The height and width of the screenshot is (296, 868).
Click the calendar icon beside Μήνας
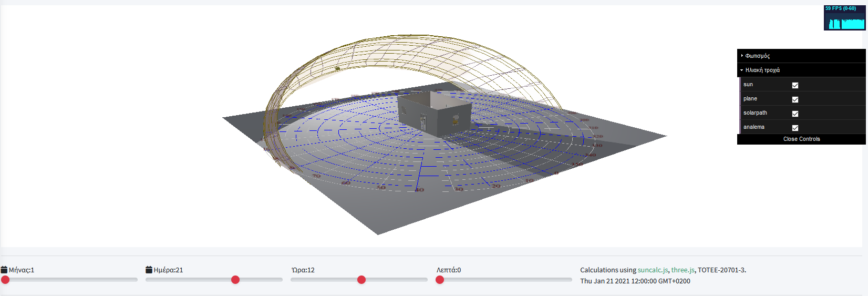[x=4, y=270]
